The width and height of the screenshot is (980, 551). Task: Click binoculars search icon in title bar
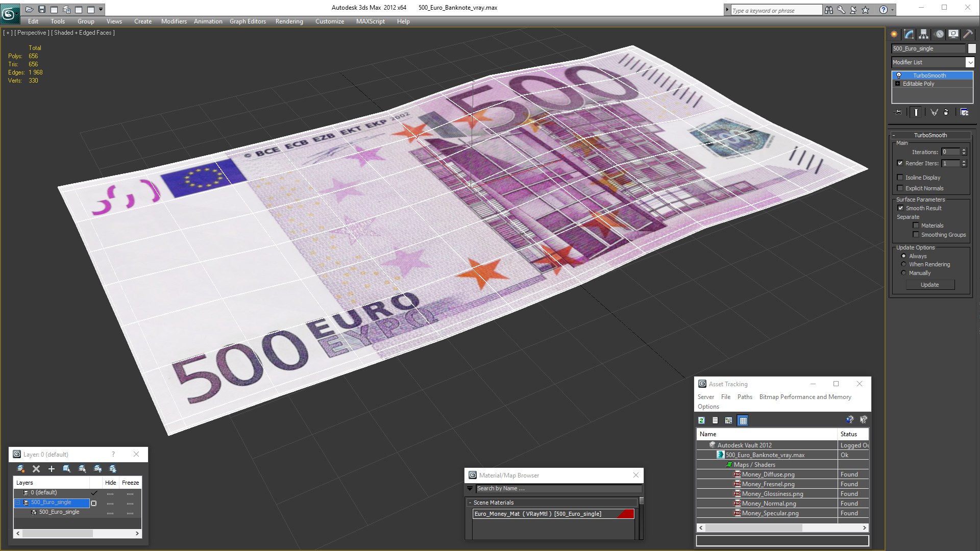point(829,10)
